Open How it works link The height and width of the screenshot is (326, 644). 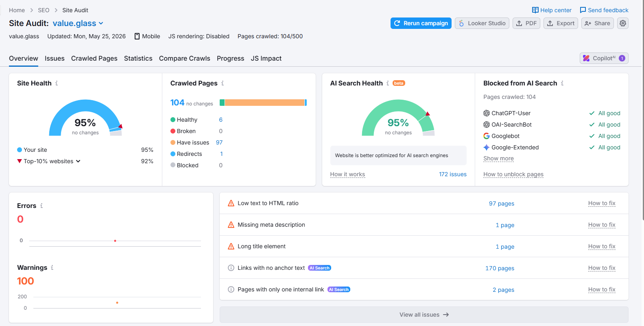point(347,174)
